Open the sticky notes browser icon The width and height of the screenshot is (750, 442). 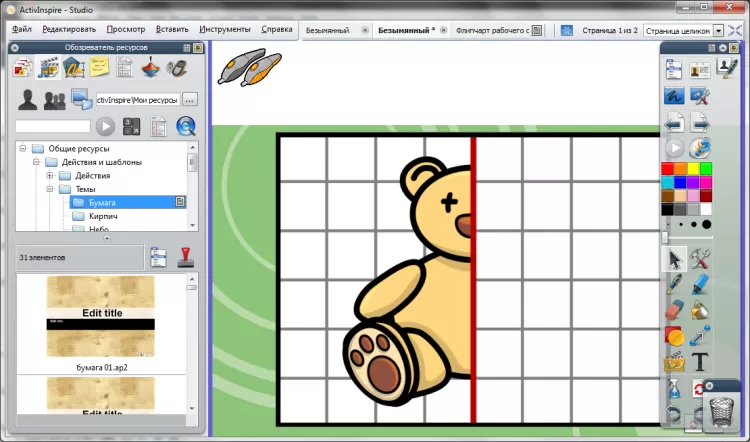100,68
